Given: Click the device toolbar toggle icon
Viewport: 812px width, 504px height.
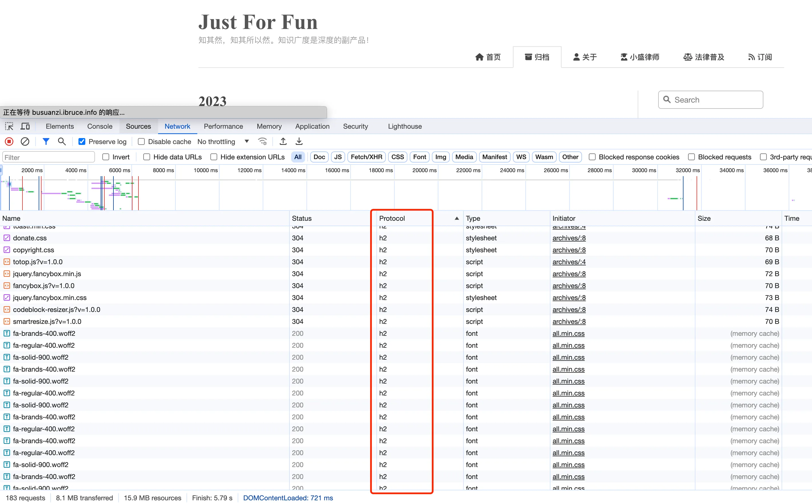Looking at the screenshot, I should (25, 126).
